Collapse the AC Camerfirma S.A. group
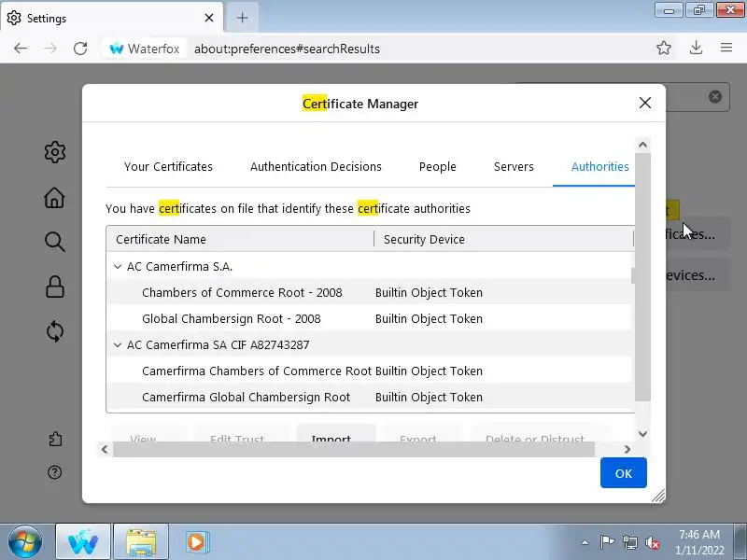This screenshot has height=560, width=747. 118,267
